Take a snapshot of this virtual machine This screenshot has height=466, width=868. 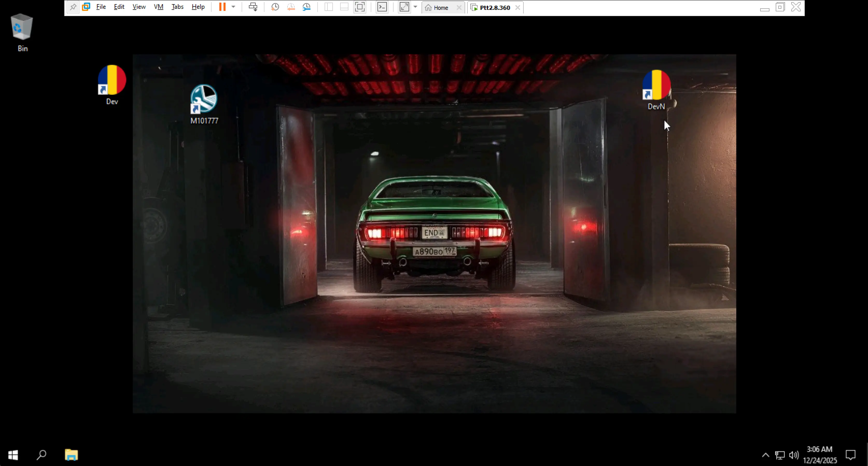tap(275, 7)
